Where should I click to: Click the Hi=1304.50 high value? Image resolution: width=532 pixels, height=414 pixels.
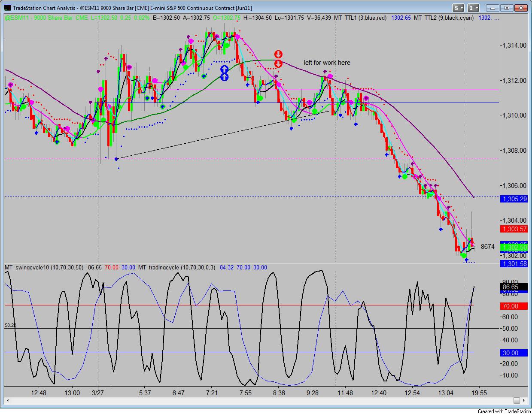257,18
